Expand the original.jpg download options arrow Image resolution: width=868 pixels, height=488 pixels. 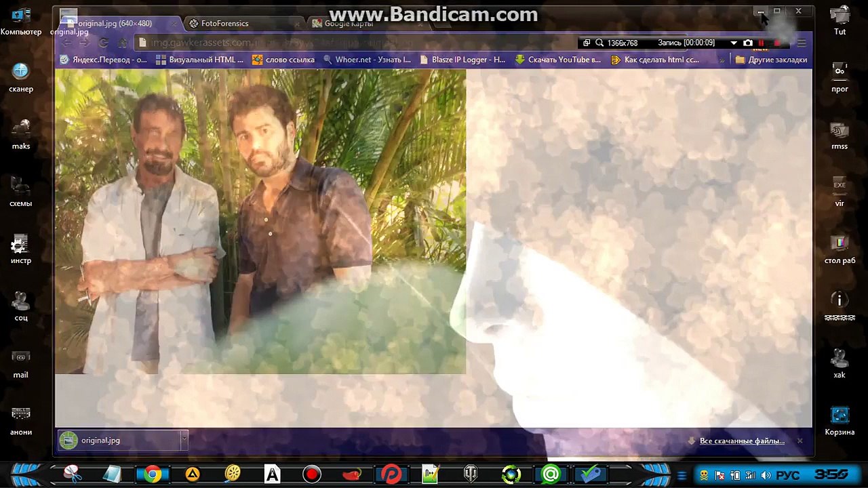[x=184, y=441]
